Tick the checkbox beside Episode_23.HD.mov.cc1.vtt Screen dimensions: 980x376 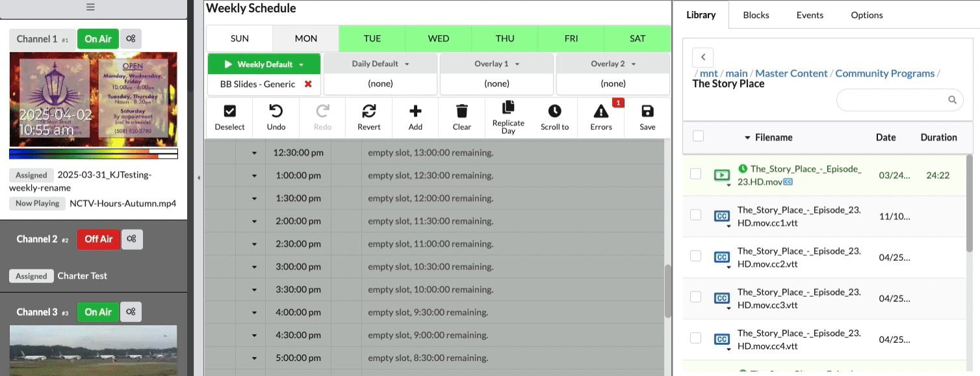[x=695, y=215]
